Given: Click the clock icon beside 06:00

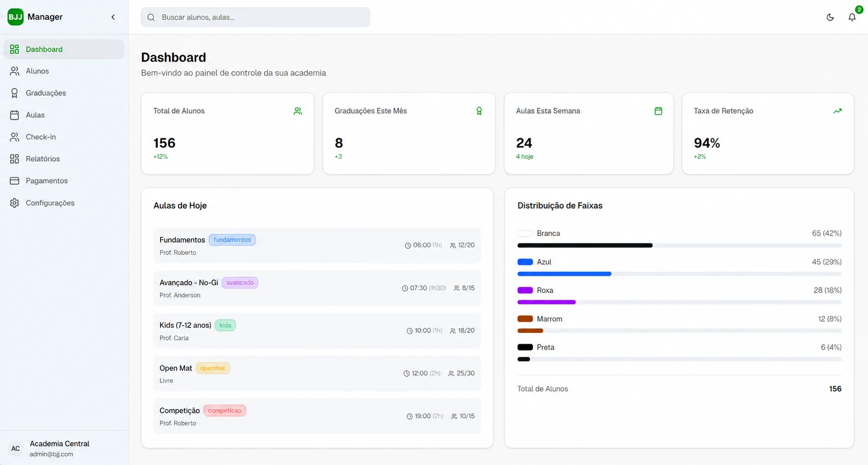Looking at the screenshot, I should [x=408, y=245].
